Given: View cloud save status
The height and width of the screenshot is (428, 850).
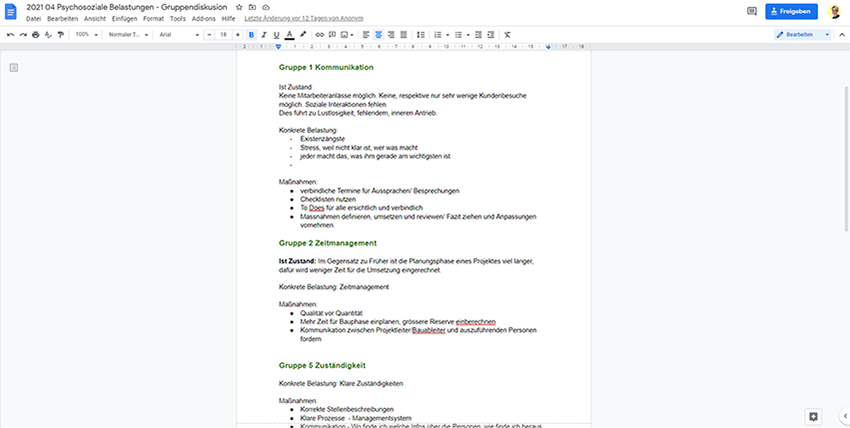Looking at the screenshot, I should pyautogui.click(x=266, y=8).
